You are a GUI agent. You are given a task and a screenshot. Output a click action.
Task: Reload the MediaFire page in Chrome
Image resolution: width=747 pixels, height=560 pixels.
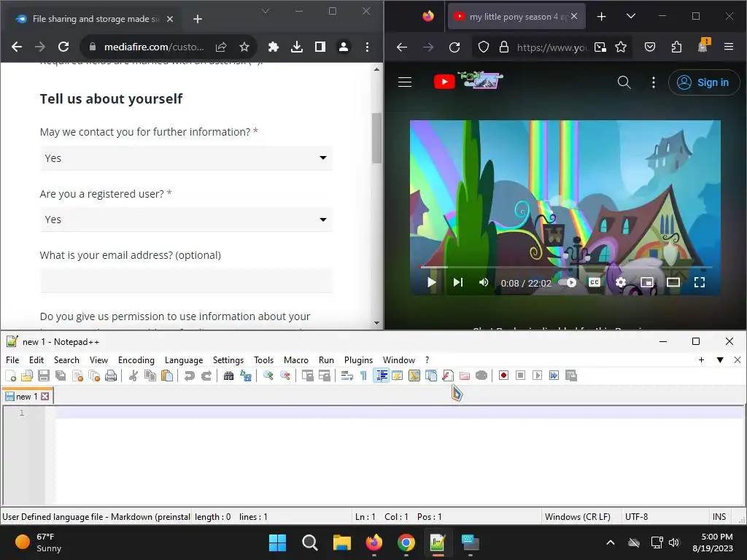click(63, 47)
